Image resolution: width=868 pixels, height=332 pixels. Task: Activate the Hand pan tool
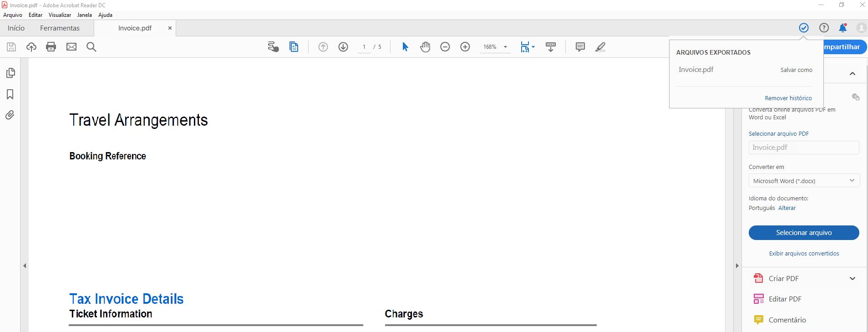tap(425, 47)
